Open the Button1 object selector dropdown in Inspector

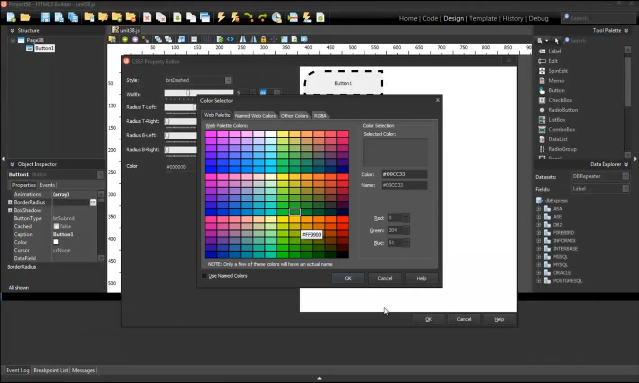point(100,174)
